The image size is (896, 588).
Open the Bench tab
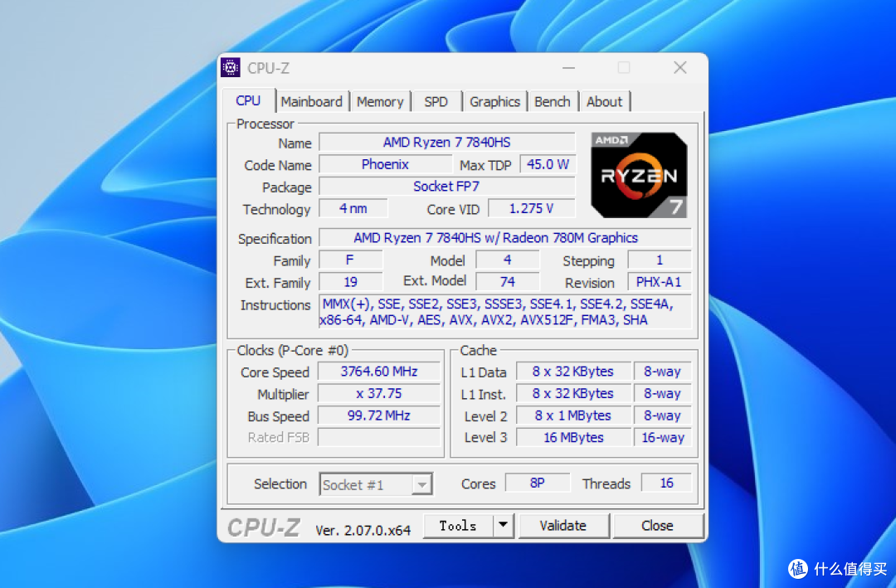point(552,102)
